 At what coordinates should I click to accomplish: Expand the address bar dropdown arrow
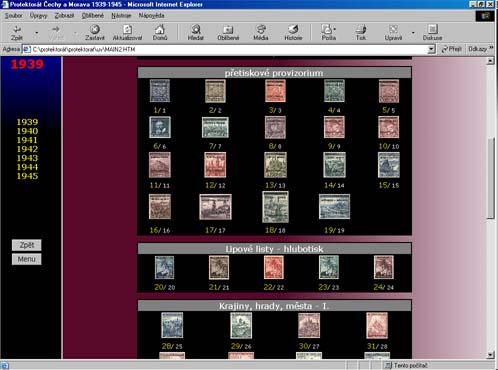[431, 49]
